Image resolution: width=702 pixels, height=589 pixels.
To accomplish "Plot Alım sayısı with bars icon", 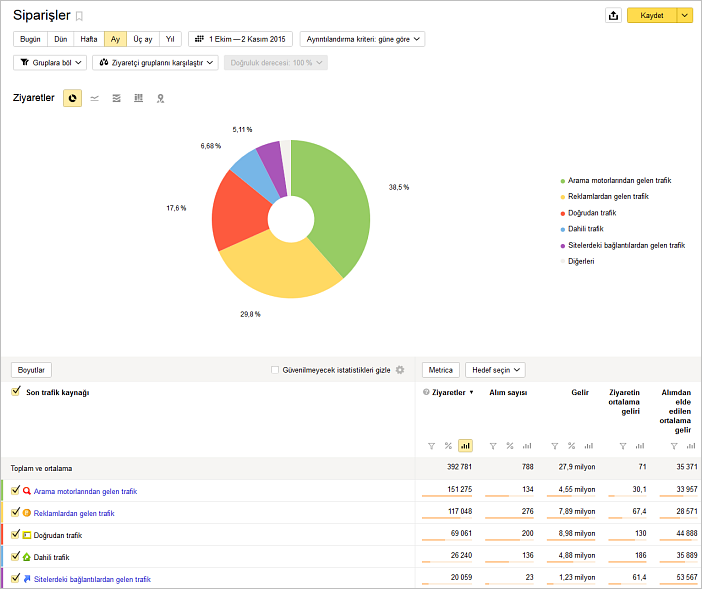I will coord(527,446).
